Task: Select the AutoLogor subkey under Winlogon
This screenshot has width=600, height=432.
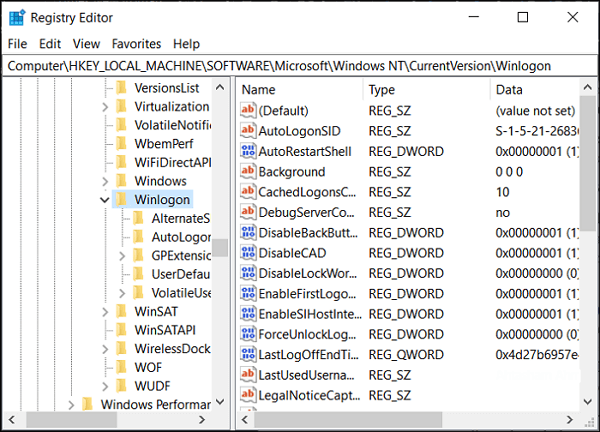Action: pos(181,237)
